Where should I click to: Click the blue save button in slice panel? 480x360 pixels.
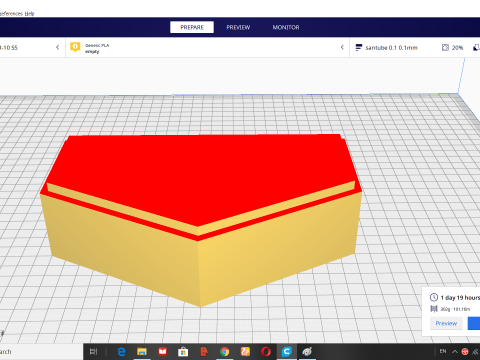pos(474,323)
